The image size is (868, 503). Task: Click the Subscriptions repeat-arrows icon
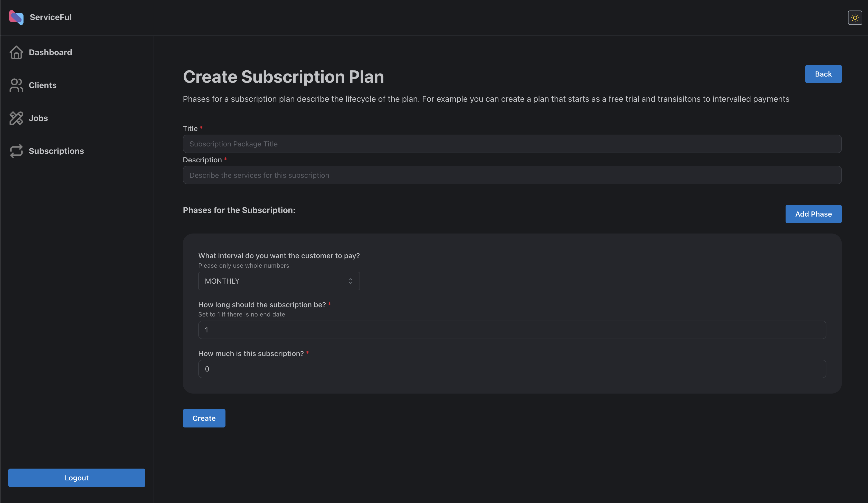[x=16, y=151]
